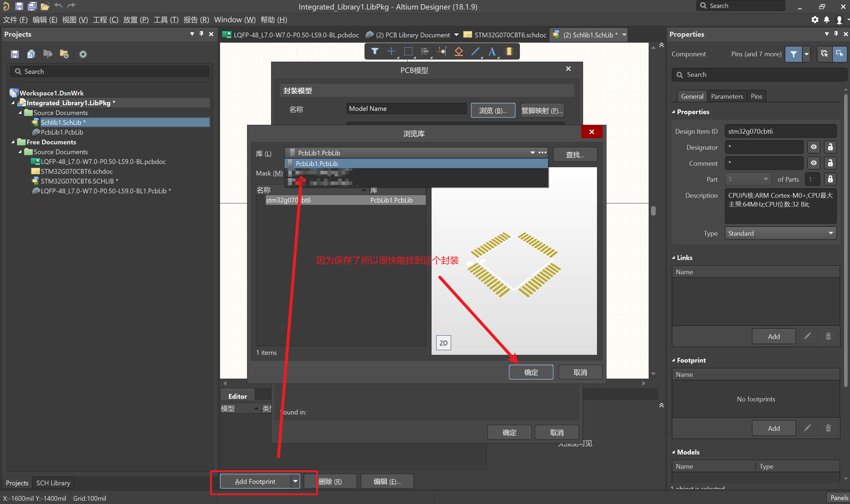This screenshot has width=850, height=504.
Task: Click Projects panel save project icon
Action: pyautogui.click(x=15, y=54)
